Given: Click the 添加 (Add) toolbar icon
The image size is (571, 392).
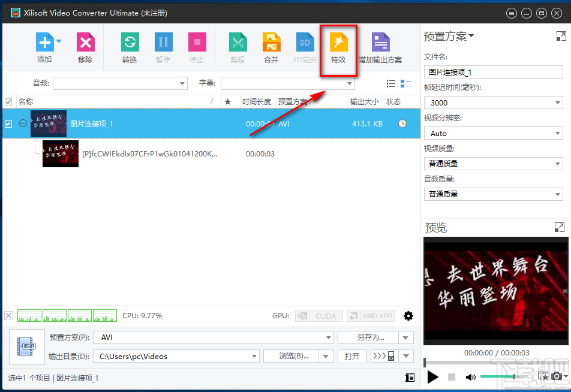Looking at the screenshot, I should coord(44,43).
